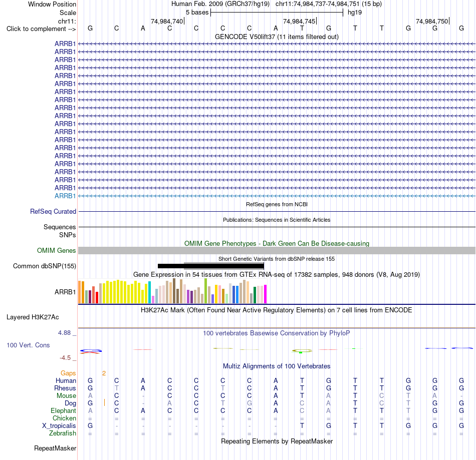
Task: Open 'Publications: Sequences in Scientific Articles' title
Action: click(277, 220)
